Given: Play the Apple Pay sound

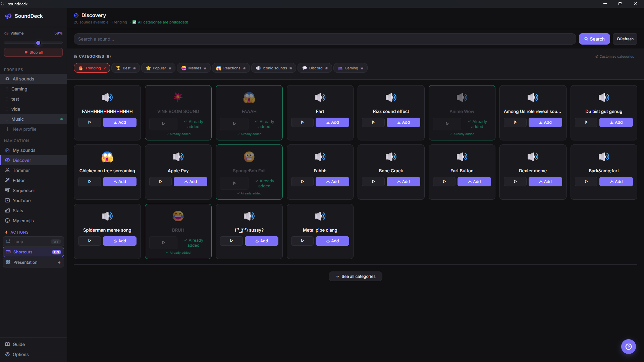Looking at the screenshot, I should [160, 182].
